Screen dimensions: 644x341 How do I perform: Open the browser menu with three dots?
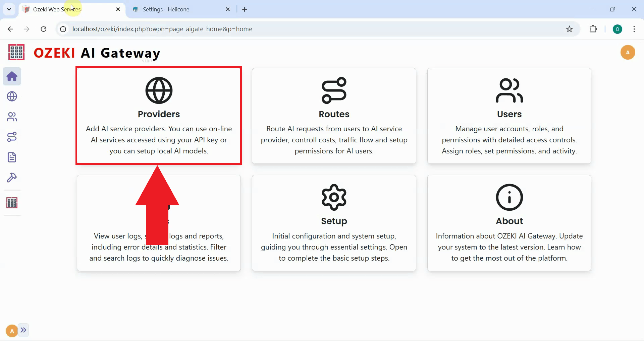[634, 29]
